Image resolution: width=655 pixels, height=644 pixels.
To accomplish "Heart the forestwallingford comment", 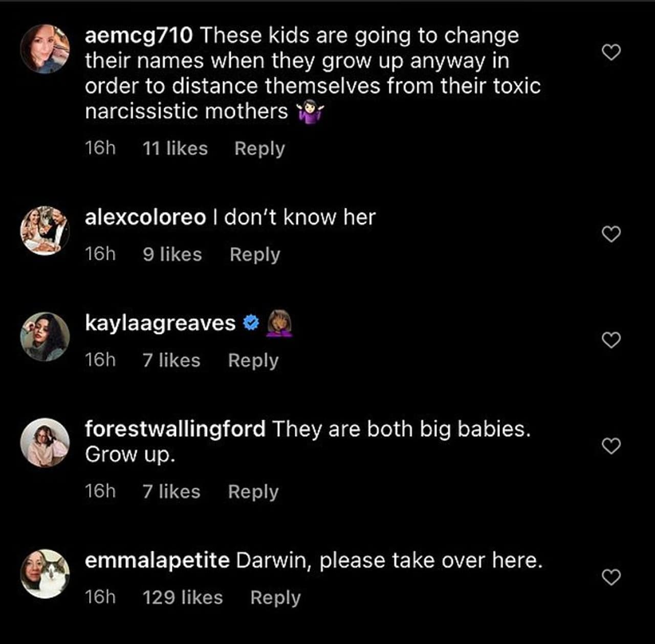I will [x=611, y=446].
